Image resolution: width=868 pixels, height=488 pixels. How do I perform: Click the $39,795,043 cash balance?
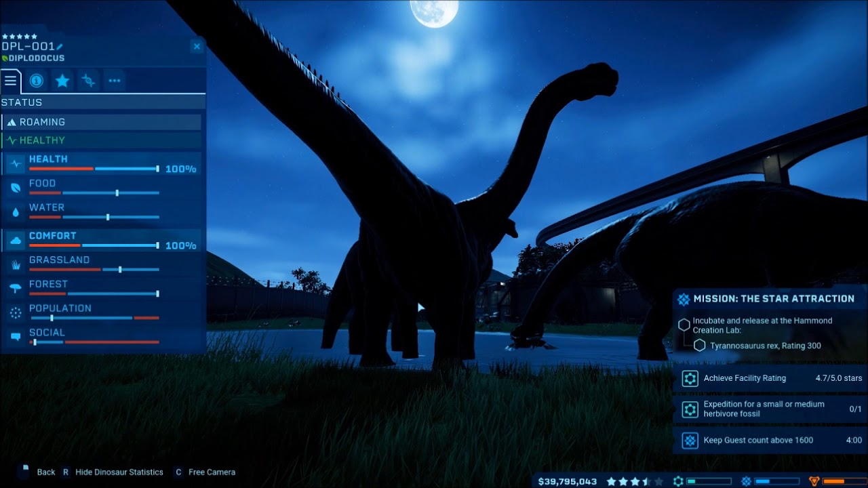568,481
